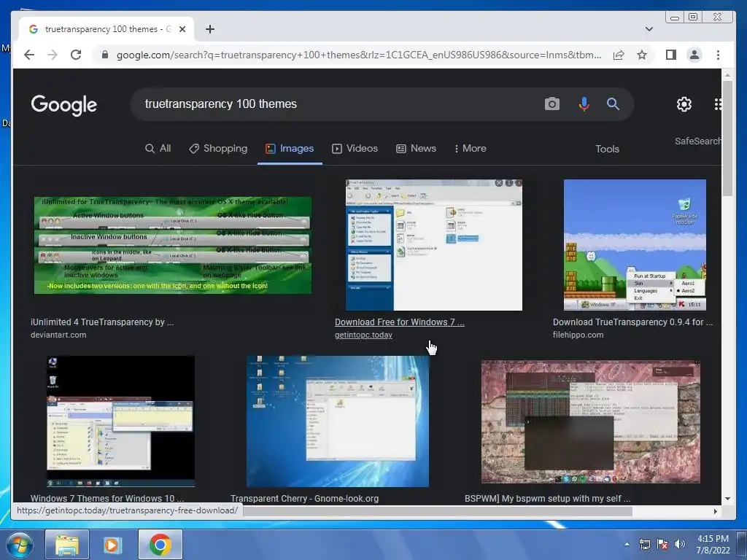Viewport: 747px width, 560px height.
Task: Visit the deviantart.com source link
Action: tap(58, 335)
